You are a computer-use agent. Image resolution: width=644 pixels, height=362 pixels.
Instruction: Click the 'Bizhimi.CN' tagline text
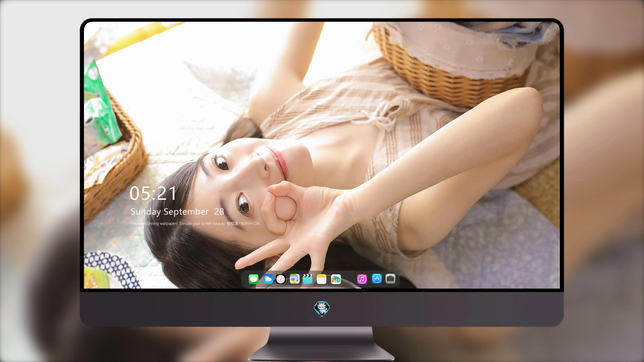point(250,223)
